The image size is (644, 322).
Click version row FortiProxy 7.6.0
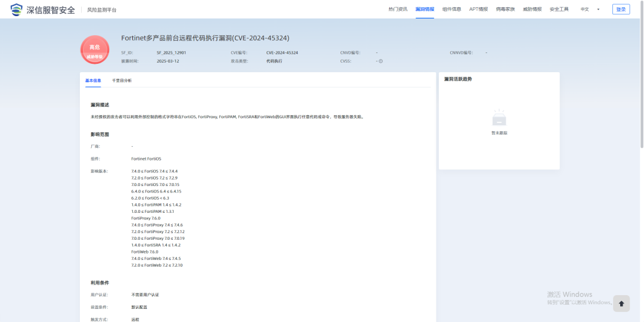pyautogui.click(x=146, y=218)
